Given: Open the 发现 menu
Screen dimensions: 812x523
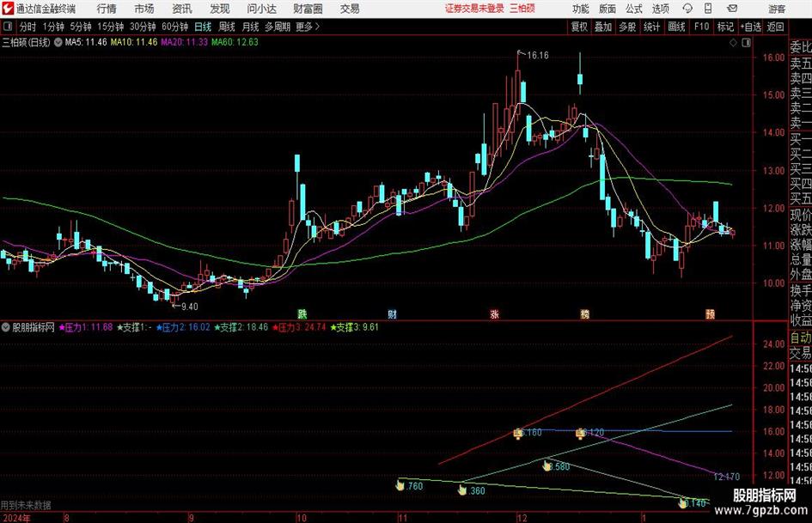Looking at the screenshot, I should coord(220,9).
